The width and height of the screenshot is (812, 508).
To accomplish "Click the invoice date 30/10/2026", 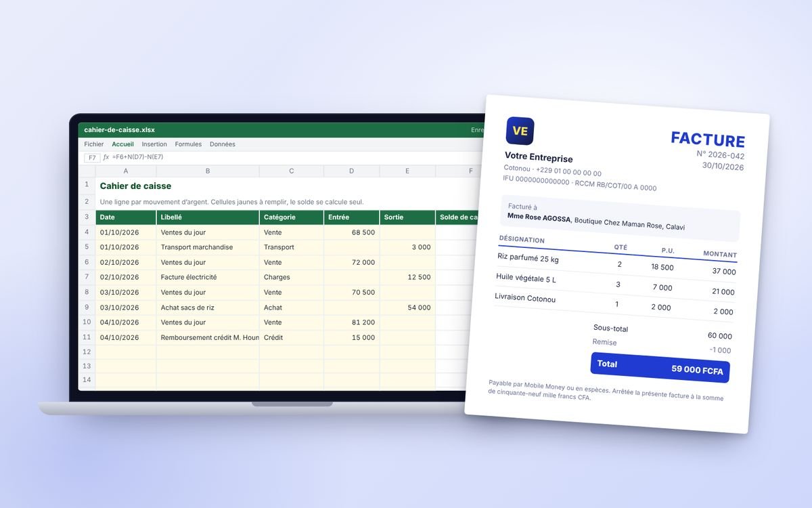I will [723, 166].
